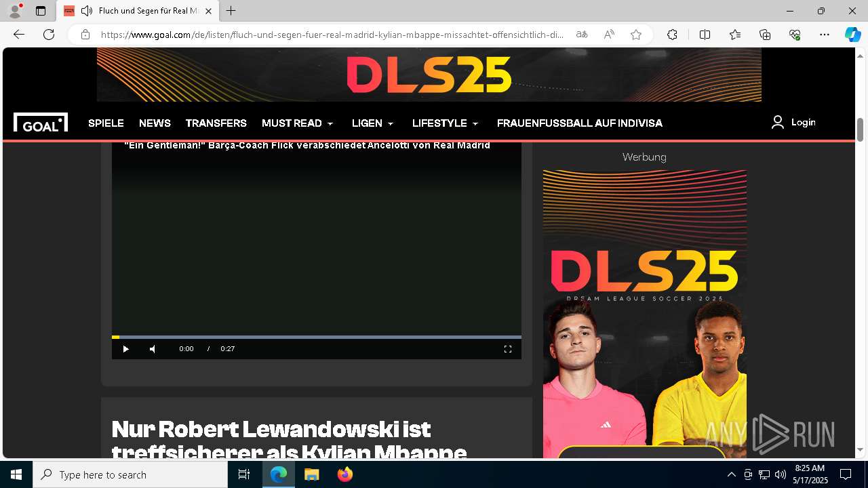868x488 pixels.
Task: Click the Ein Gentleman video title
Action: (x=307, y=145)
